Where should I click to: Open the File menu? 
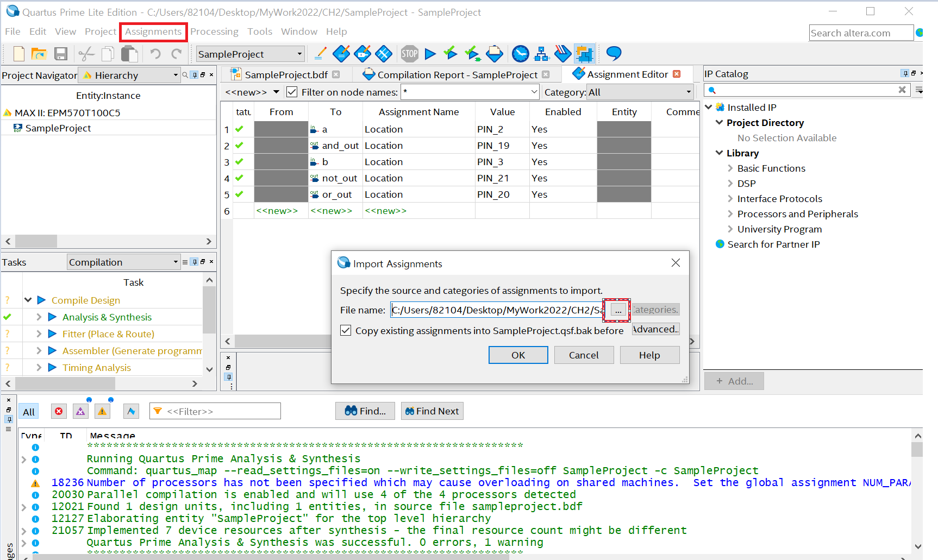click(x=12, y=32)
